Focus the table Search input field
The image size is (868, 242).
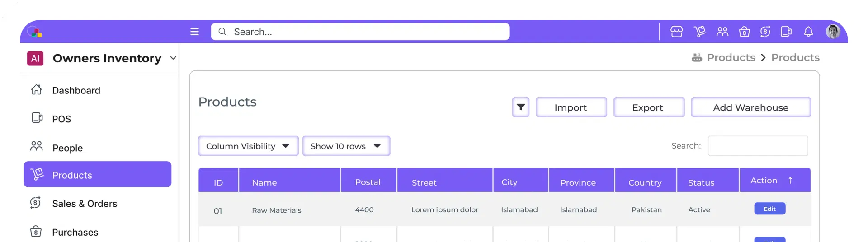tap(758, 146)
